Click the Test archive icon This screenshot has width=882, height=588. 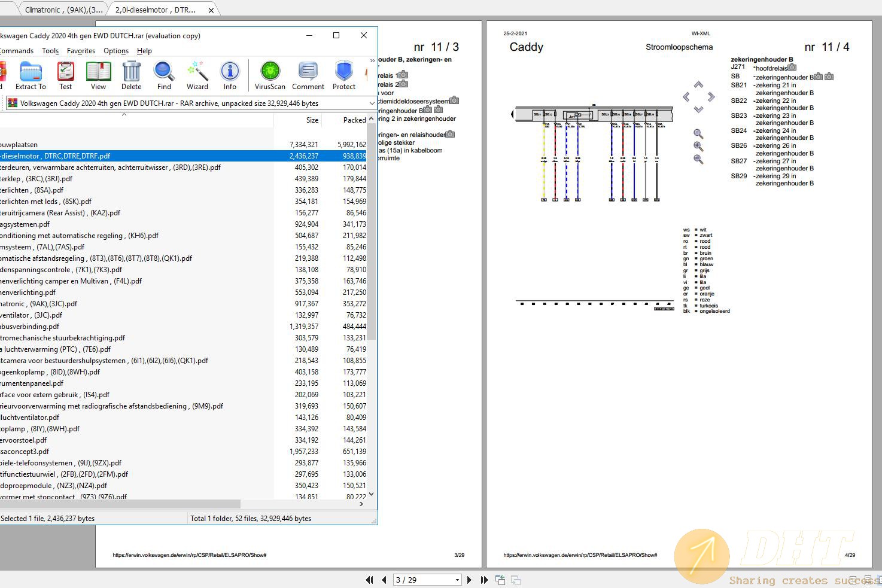click(x=66, y=76)
